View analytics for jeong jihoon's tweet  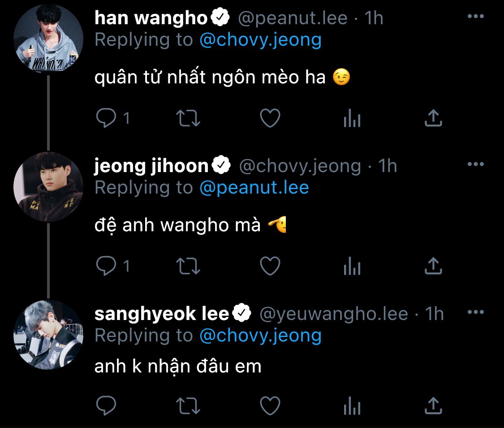[x=352, y=266]
